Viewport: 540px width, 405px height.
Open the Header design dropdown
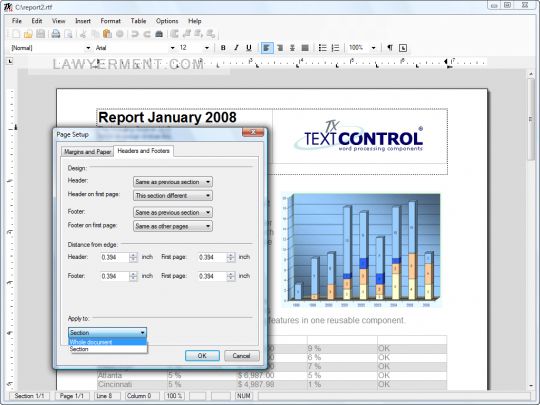(173, 182)
